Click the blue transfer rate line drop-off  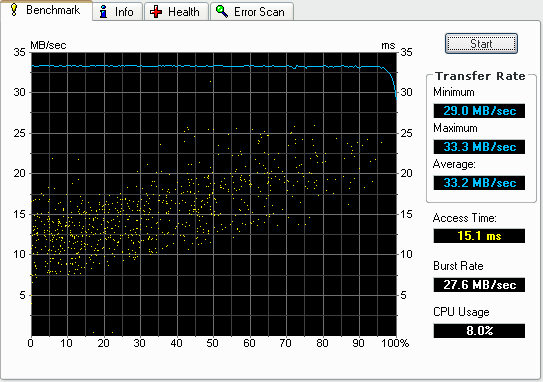tap(390, 80)
